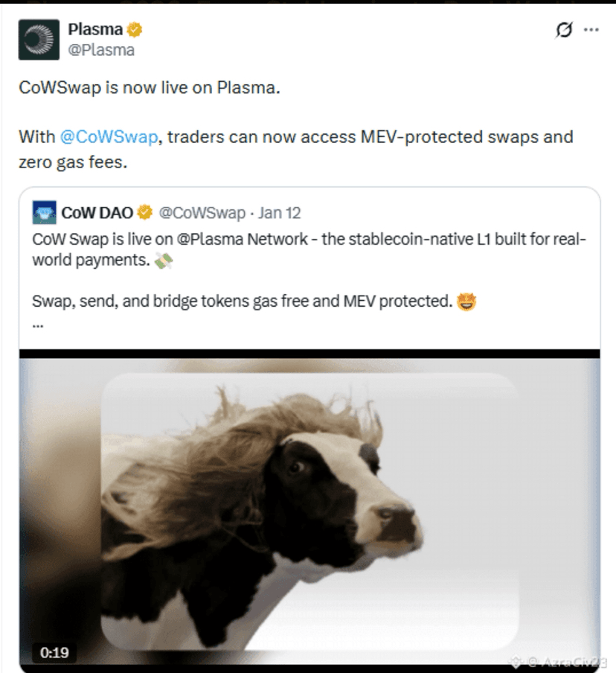Image resolution: width=616 pixels, height=673 pixels.
Task: Click 'CoWSwap is now live on Plasma' text
Action: (150, 88)
